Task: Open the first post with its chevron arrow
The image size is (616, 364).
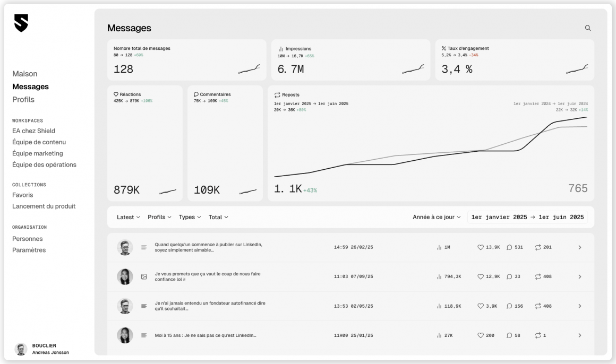Action: pyautogui.click(x=579, y=247)
